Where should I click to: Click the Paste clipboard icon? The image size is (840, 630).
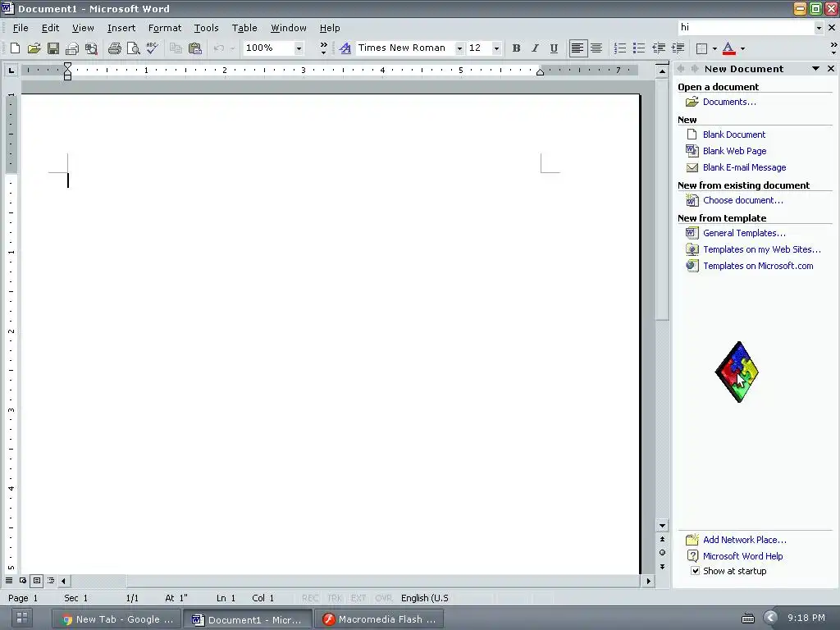click(x=195, y=48)
